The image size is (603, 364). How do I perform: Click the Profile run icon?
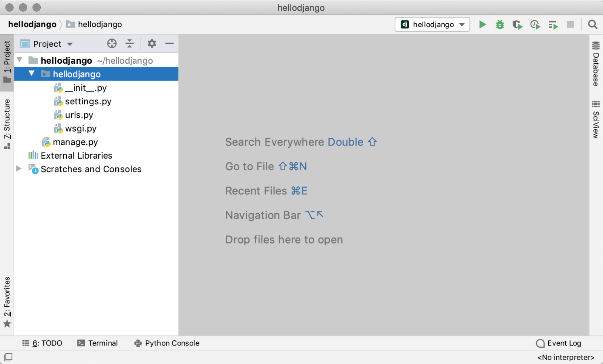pyautogui.click(x=535, y=25)
